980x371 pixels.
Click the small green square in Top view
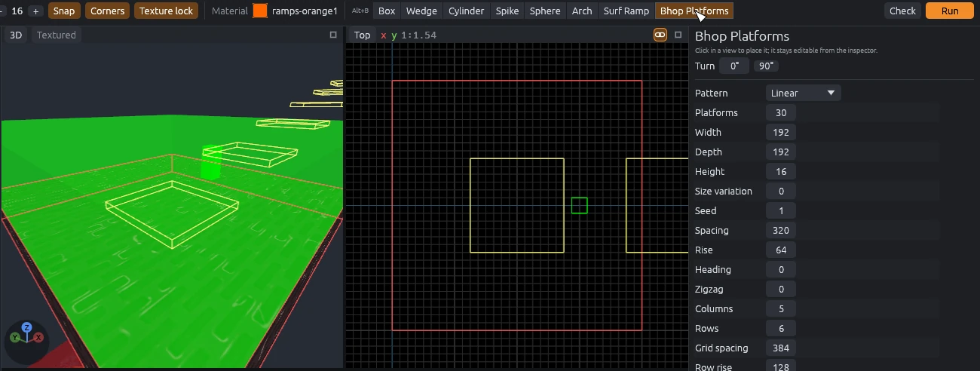579,205
